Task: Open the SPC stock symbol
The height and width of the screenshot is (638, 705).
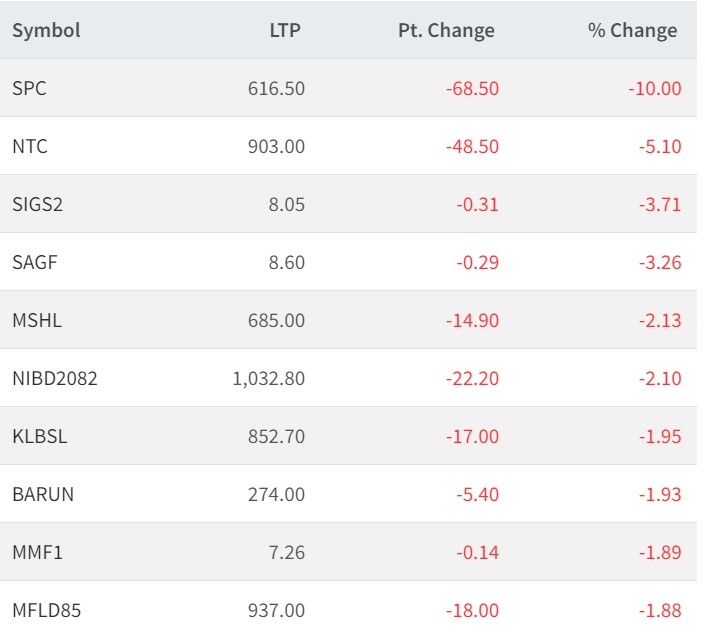Action: tap(30, 88)
